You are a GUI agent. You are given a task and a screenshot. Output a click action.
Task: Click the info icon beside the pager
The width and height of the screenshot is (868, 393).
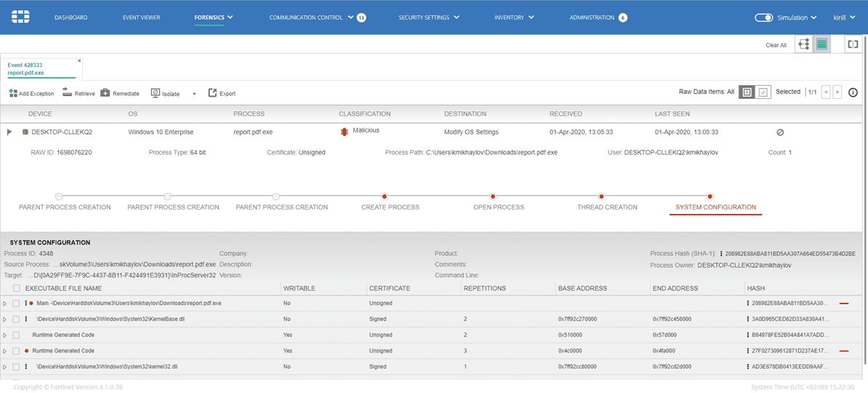click(853, 92)
